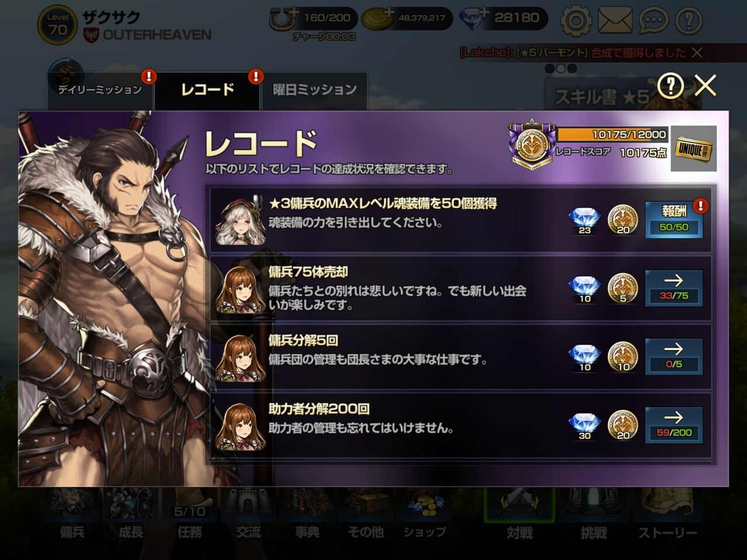747x560 pixels.
Task: Open the mail envelope icon
Action: tap(615, 21)
